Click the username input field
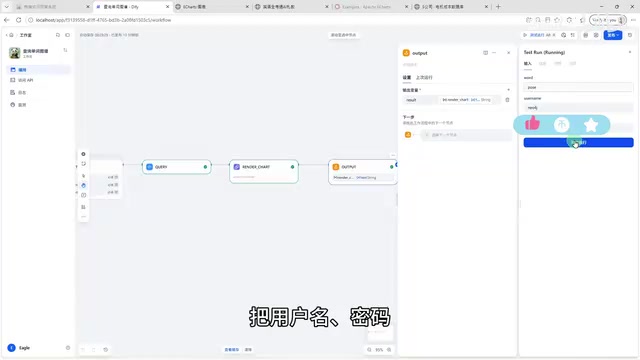Screen dimensions: 640x360 click(578, 108)
